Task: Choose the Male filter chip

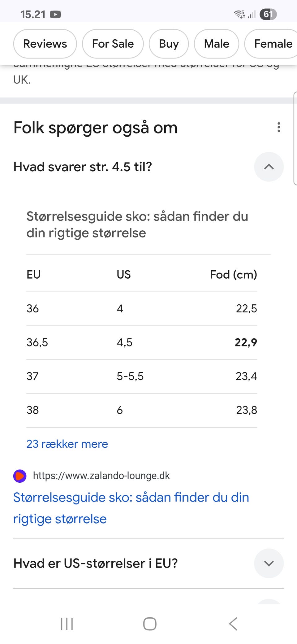Action: pyautogui.click(x=216, y=44)
